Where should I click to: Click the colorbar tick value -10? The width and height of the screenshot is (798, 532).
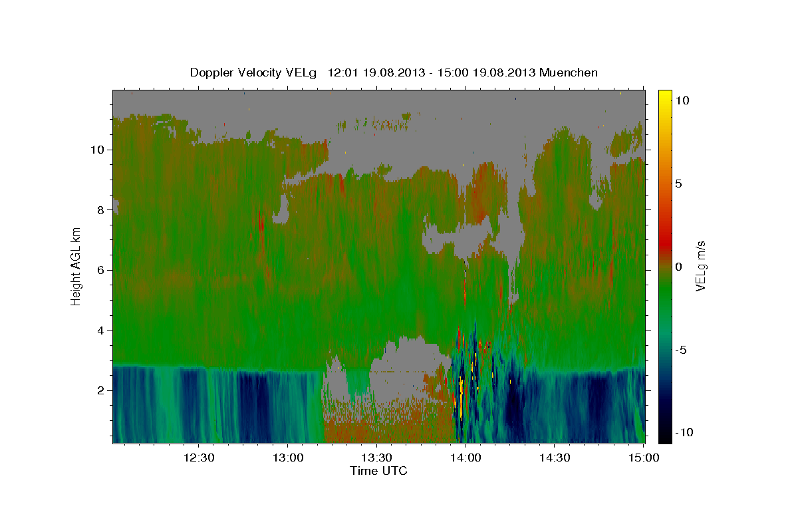pyautogui.click(x=683, y=433)
